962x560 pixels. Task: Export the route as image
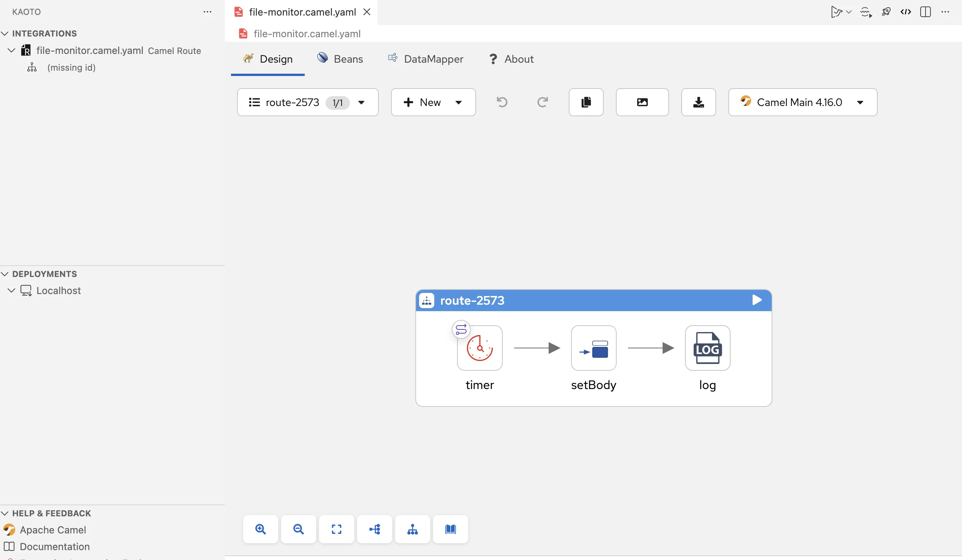pyautogui.click(x=642, y=102)
